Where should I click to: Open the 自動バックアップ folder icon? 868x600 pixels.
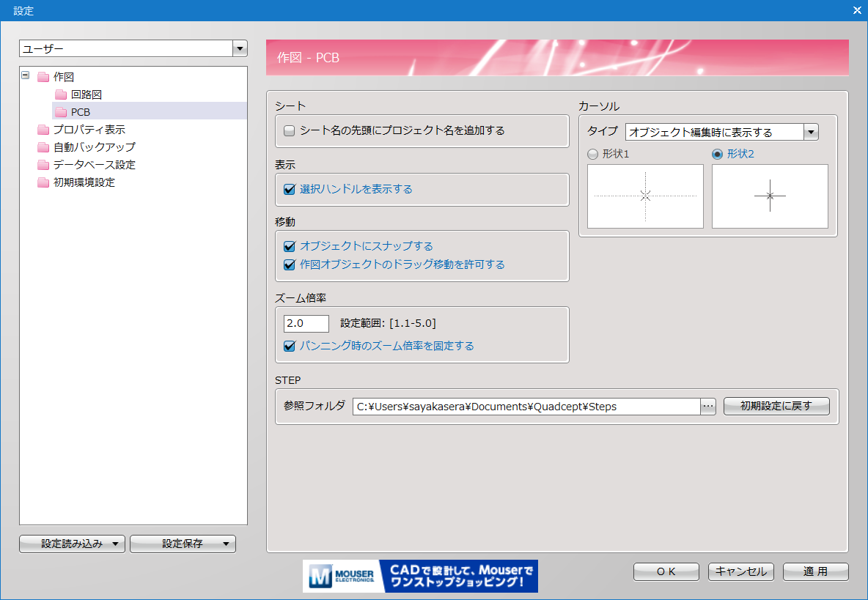pos(43,147)
